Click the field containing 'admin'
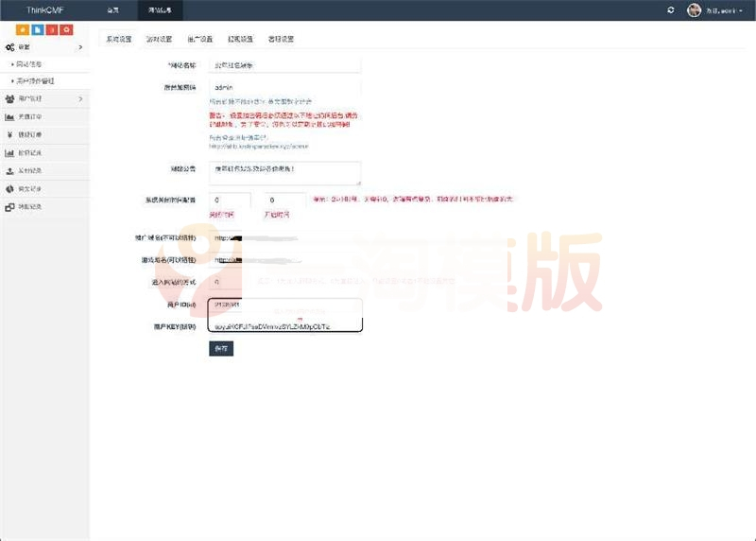Screen dimensions: 756x541 coord(284,86)
